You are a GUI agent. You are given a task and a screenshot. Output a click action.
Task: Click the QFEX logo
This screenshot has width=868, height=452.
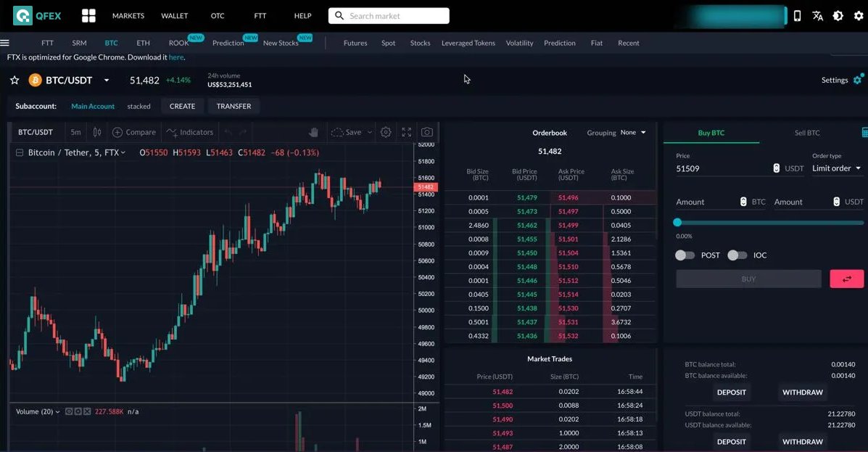(x=36, y=15)
